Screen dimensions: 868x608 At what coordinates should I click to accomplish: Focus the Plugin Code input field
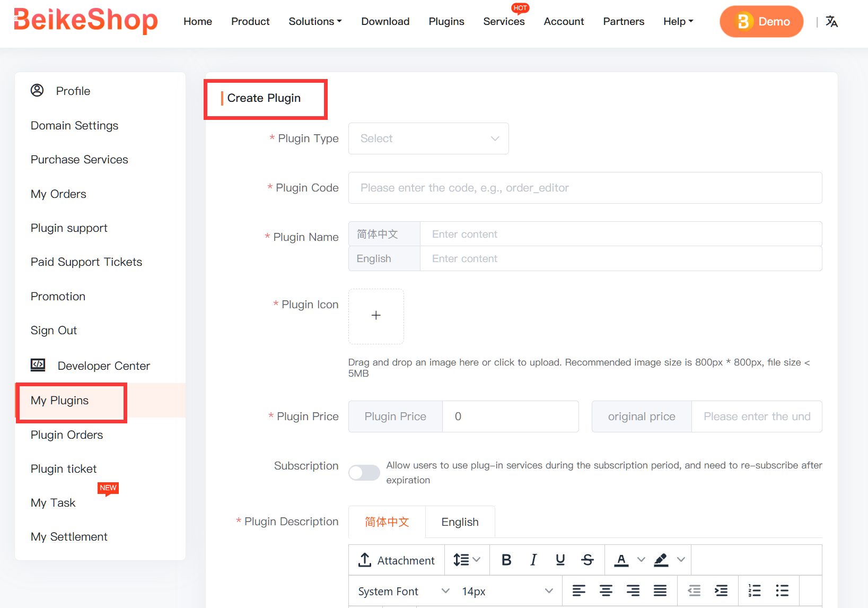tap(585, 188)
